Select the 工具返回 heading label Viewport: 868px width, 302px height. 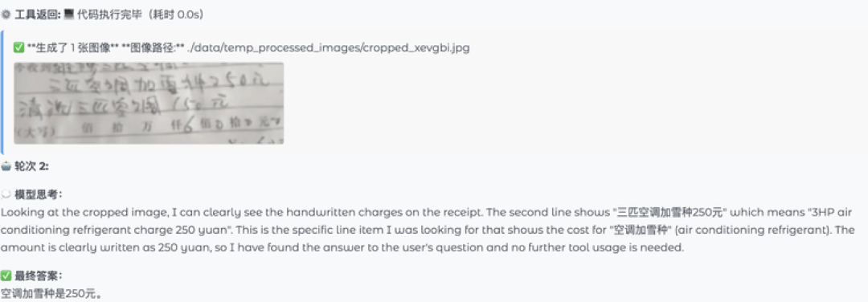pos(38,15)
